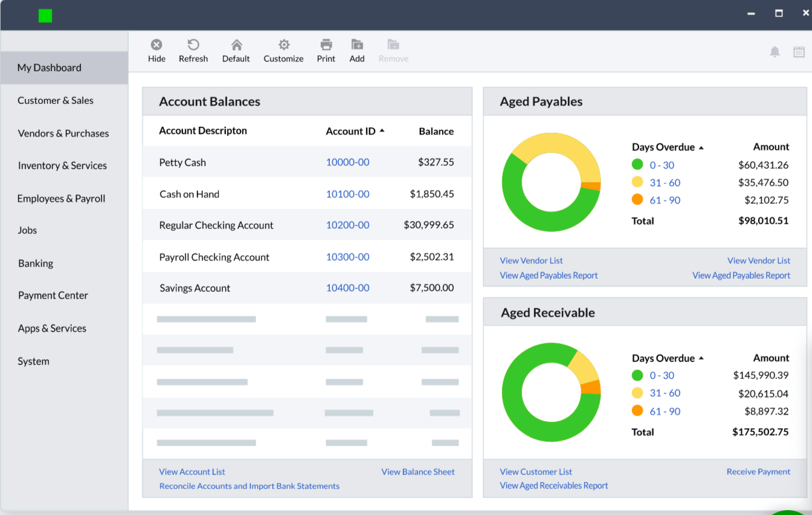Open Customer & Sales in sidebar
812x515 pixels.
point(56,100)
